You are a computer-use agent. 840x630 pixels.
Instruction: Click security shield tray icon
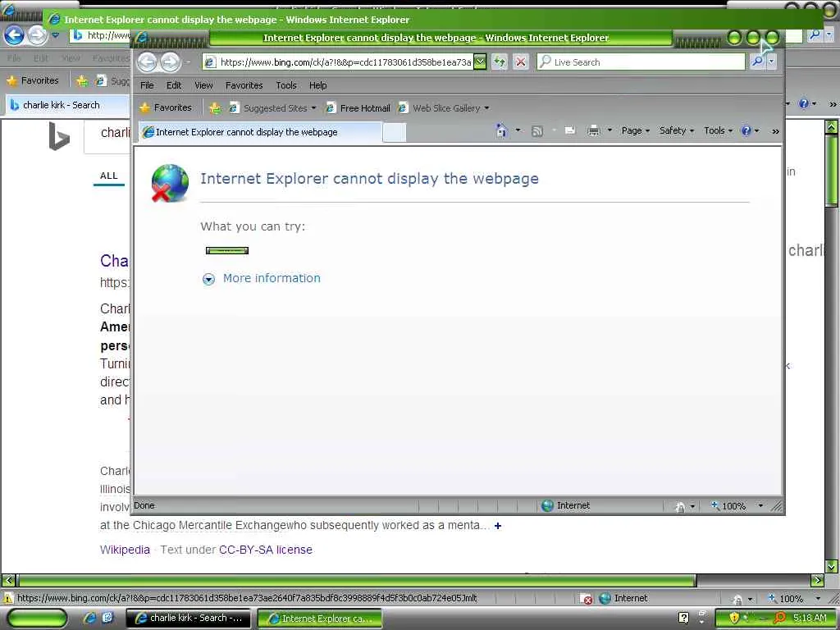(733, 619)
